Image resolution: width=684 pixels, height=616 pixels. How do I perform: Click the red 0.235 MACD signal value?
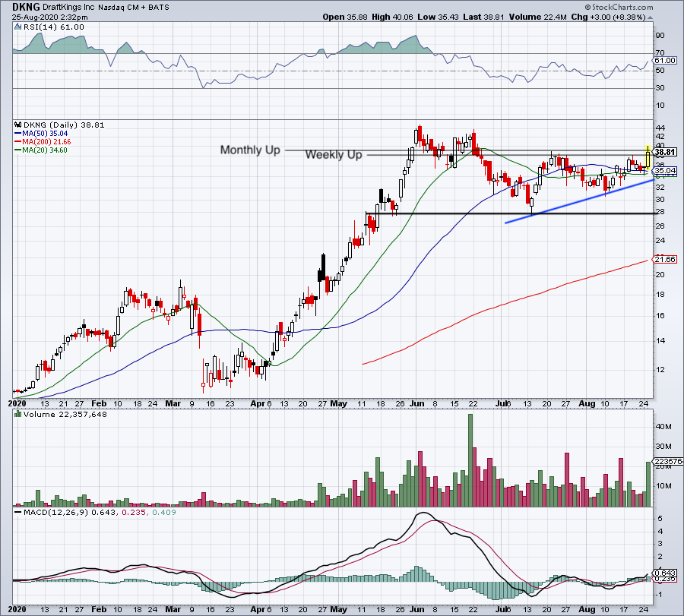click(134, 512)
